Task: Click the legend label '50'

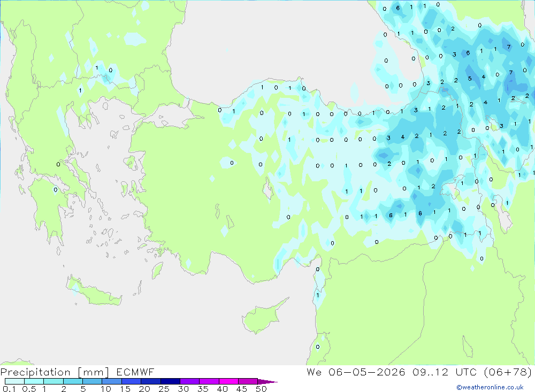Action: coord(262,389)
